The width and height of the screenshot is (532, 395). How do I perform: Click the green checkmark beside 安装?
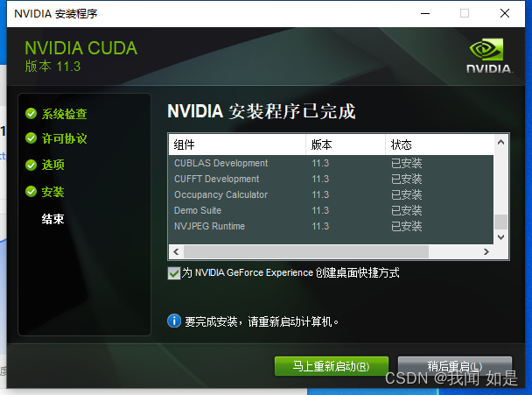tap(31, 191)
